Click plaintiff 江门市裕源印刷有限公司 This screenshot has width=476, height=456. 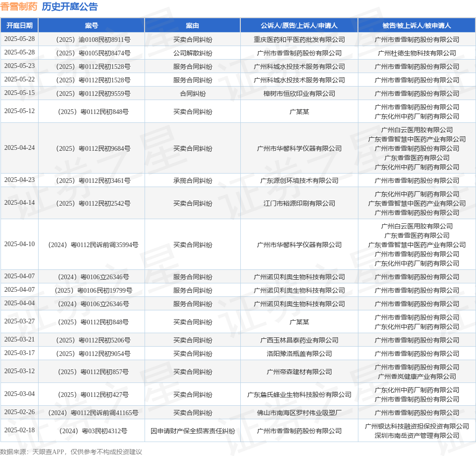(x=299, y=203)
